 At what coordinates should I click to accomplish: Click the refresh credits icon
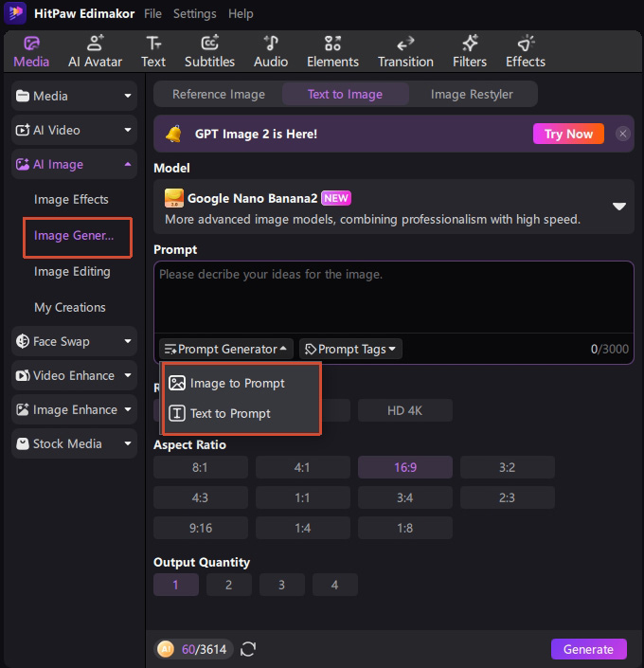[x=248, y=649]
